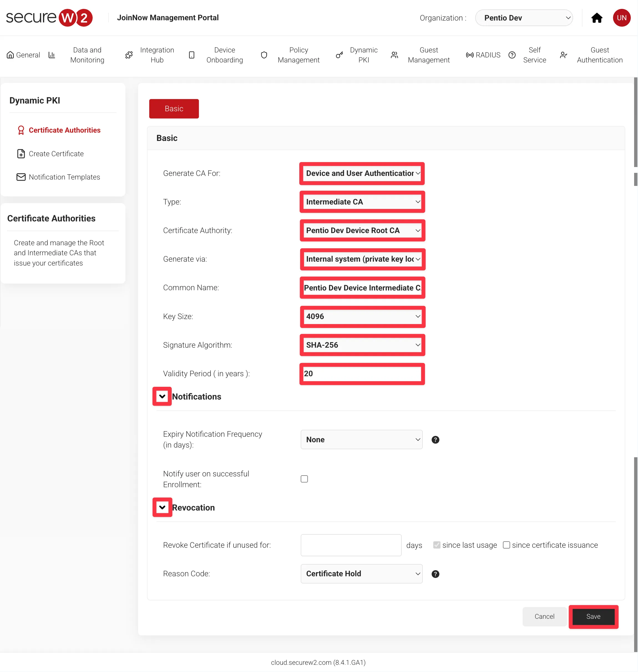Show help for Expiry Notification Frequency
Screen dimensions: 638x672
(435, 440)
